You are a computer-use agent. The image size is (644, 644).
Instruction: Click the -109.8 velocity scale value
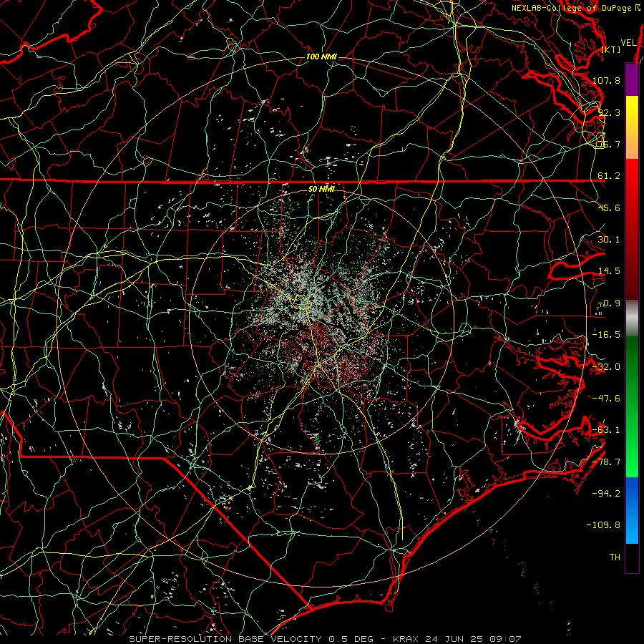pyautogui.click(x=603, y=525)
